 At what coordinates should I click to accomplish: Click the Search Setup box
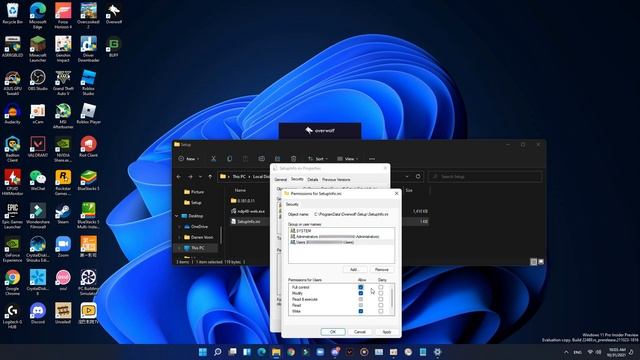(485, 177)
